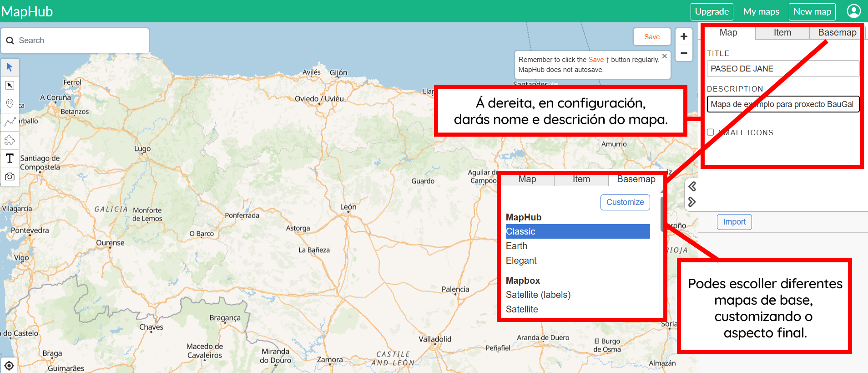Switch to the sidebar Map tab
Screen dimensions: 868x373
(x=728, y=32)
